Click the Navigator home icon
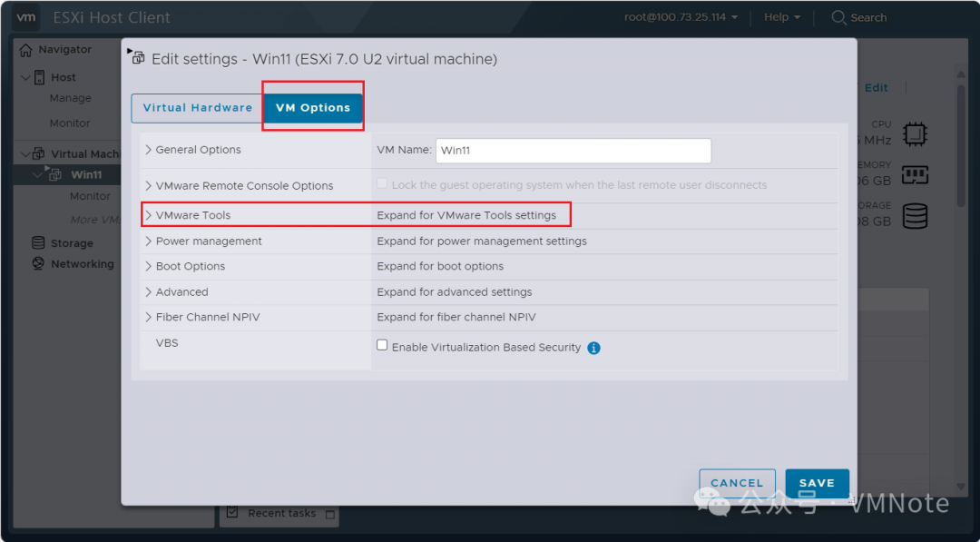This screenshot has width=980, height=542. [x=25, y=49]
